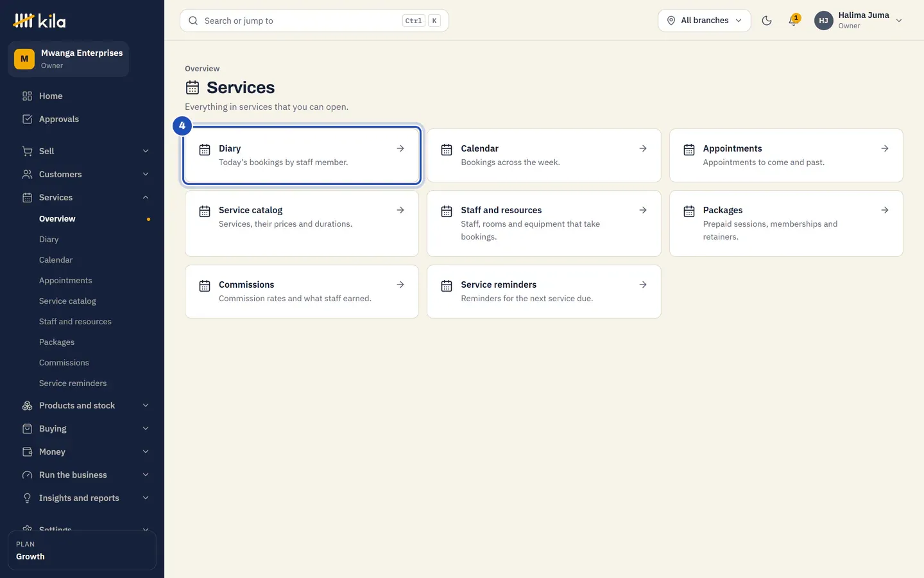Click the arrow on the Diary card

click(x=400, y=148)
